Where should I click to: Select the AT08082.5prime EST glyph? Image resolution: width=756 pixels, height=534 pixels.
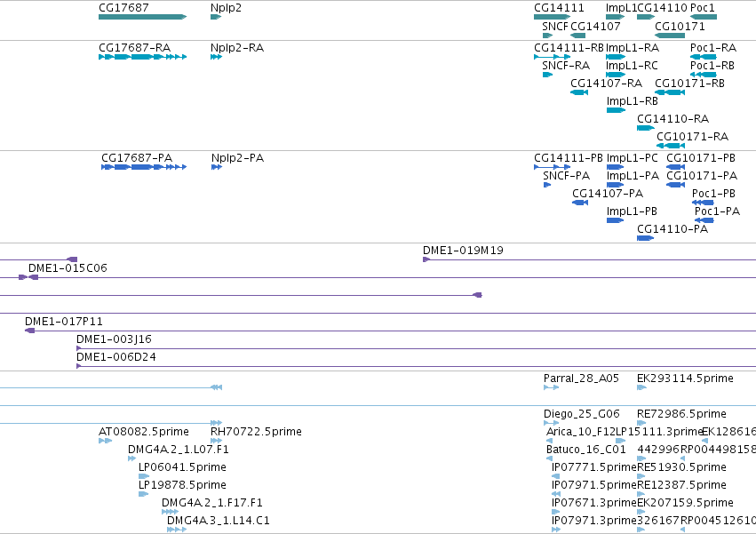coord(105,441)
